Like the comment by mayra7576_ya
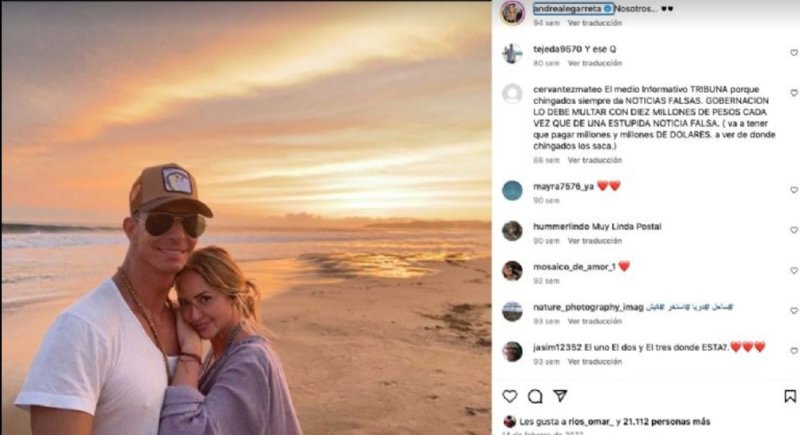Viewport: 800px width, 435px height. (794, 189)
